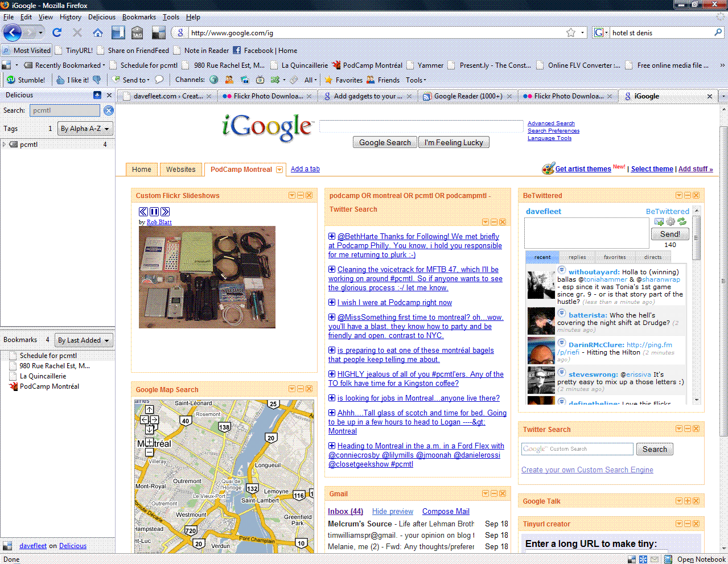The image size is (728, 564).
Task: Click the Google Search button
Action: click(x=385, y=142)
